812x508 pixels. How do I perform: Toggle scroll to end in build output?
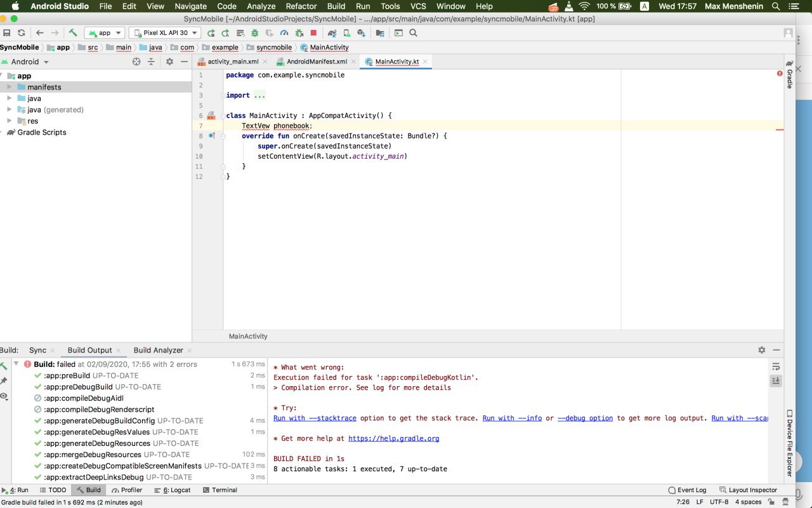776,381
